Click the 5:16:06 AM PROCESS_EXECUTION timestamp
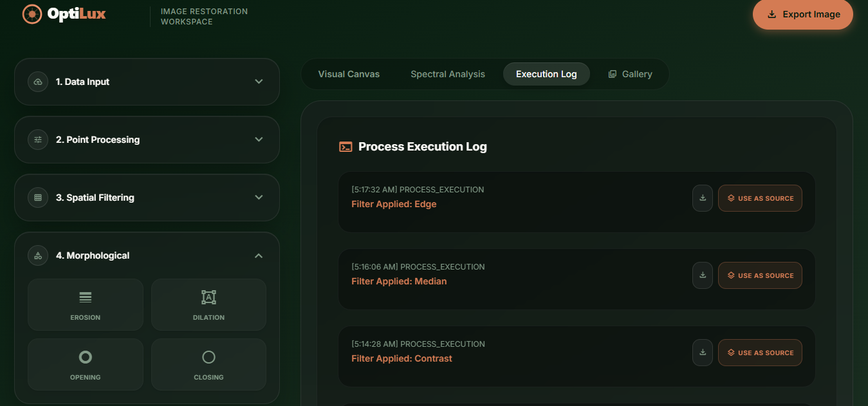The height and width of the screenshot is (406, 868). (418, 267)
